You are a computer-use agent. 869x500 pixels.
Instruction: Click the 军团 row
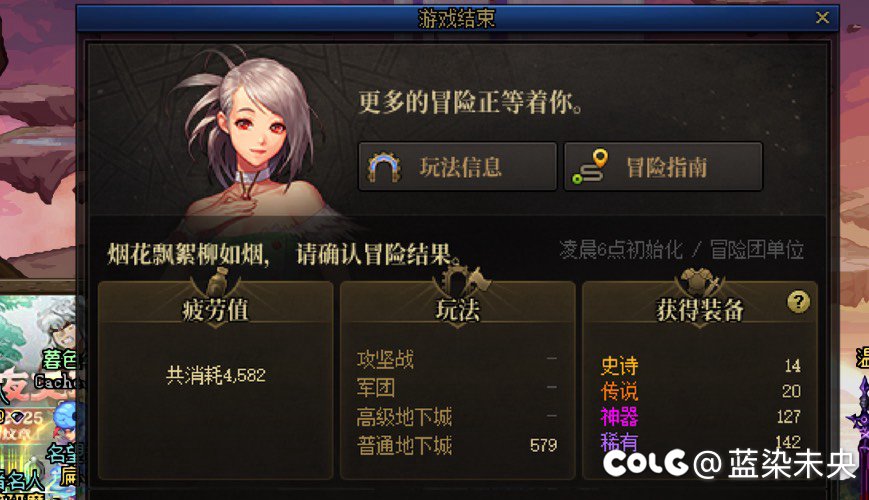coord(457,387)
